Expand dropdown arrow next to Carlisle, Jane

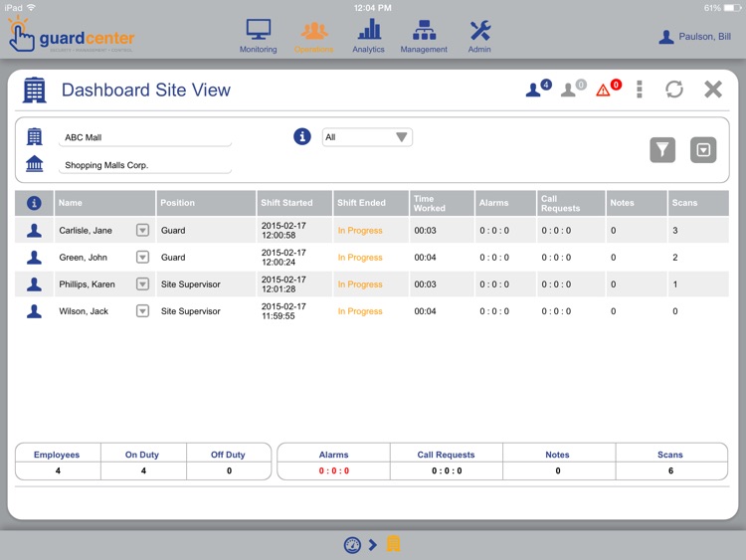click(142, 231)
